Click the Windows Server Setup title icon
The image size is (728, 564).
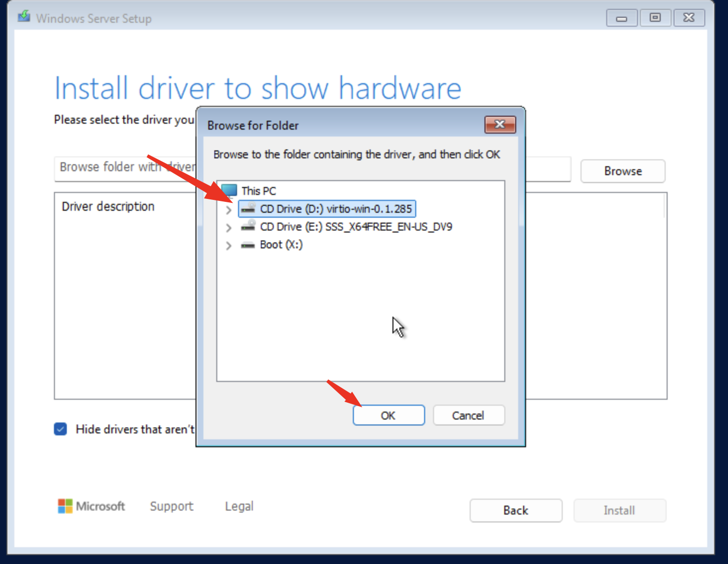[24, 17]
